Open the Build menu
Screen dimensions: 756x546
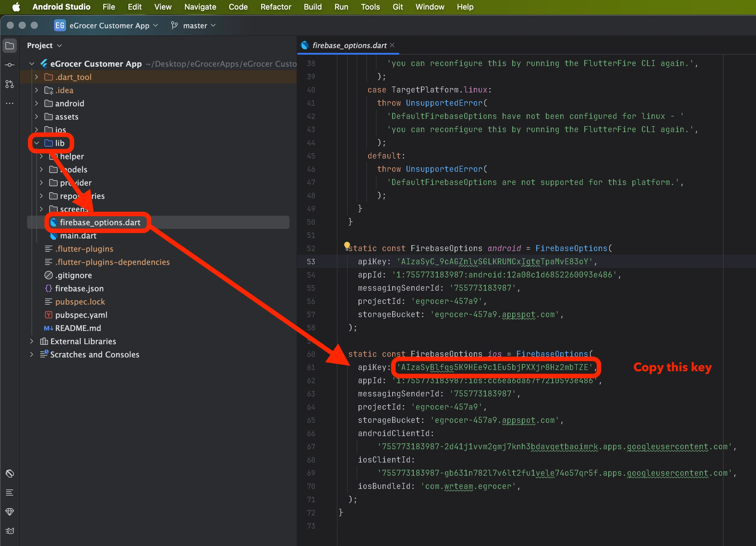click(313, 7)
